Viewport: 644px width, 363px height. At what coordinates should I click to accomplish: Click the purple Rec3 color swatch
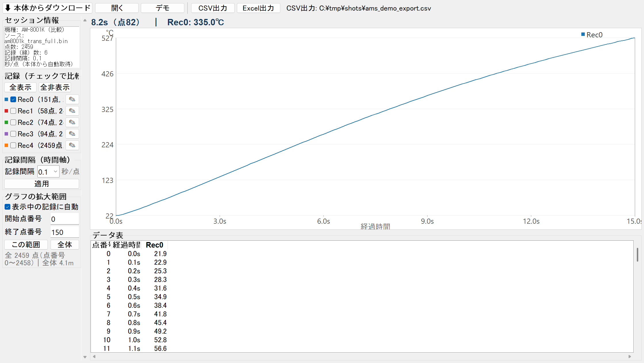point(6,134)
